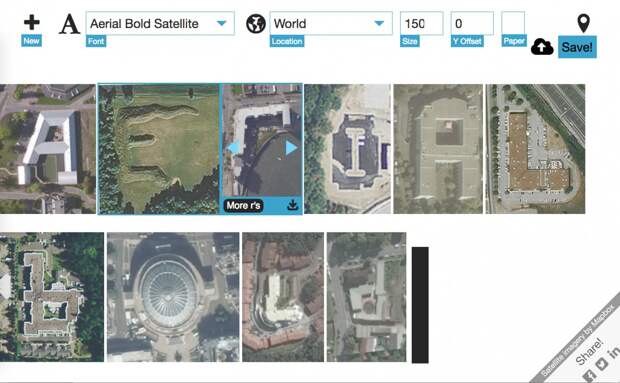Click the map pin marker icon
The image size is (620, 383).
pos(584,23)
